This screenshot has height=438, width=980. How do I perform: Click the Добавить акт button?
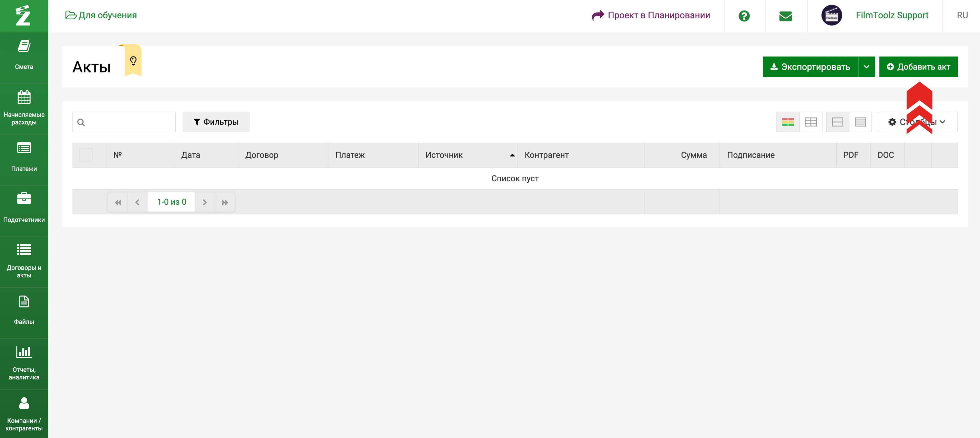tap(918, 67)
